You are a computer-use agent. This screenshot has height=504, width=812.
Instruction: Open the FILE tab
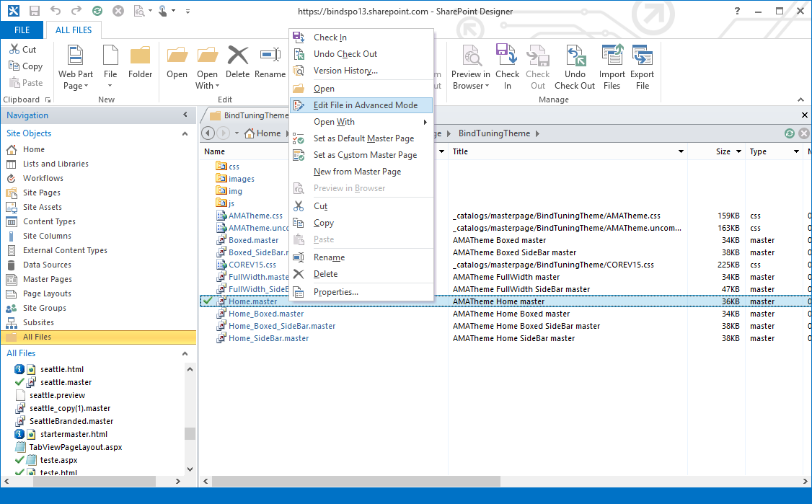[x=22, y=30]
